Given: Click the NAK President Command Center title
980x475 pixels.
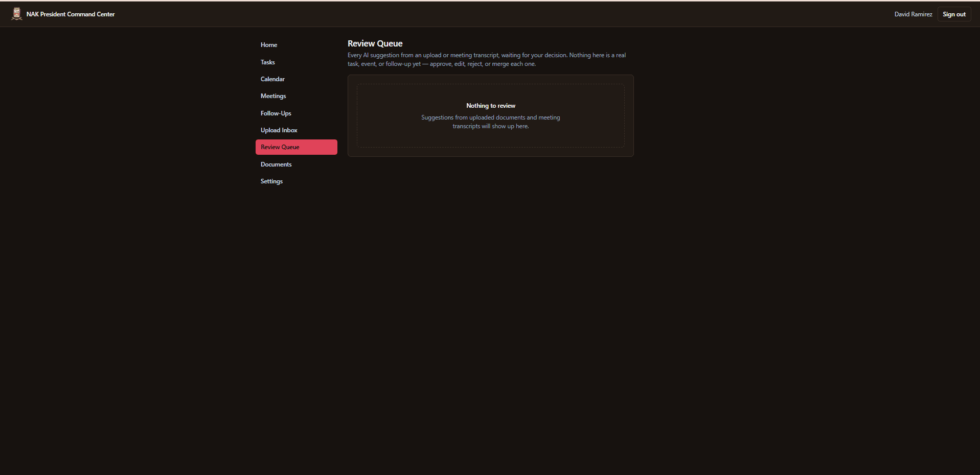Looking at the screenshot, I should pyautogui.click(x=71, y=14).
